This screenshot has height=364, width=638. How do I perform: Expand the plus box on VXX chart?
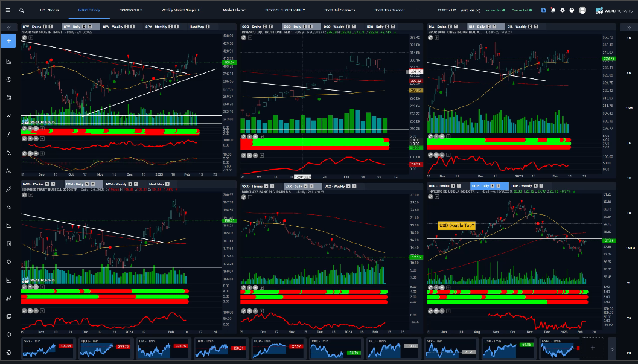point(250,197)
